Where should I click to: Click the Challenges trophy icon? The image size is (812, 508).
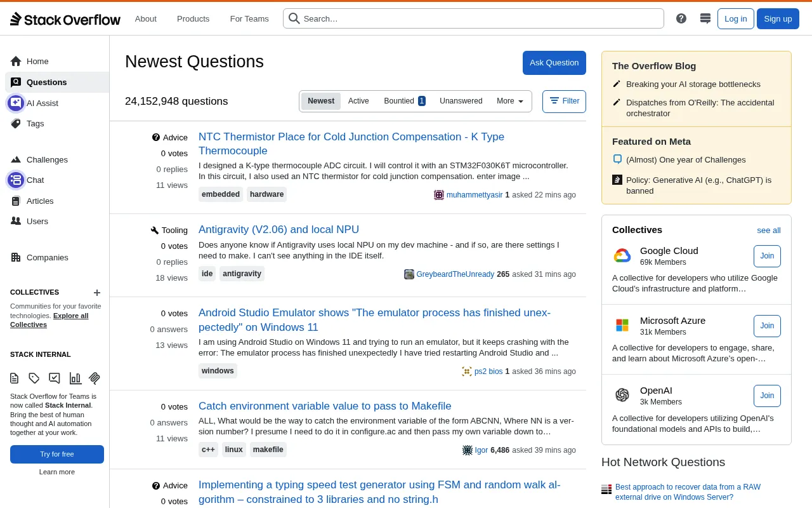(x=16, y=159)
